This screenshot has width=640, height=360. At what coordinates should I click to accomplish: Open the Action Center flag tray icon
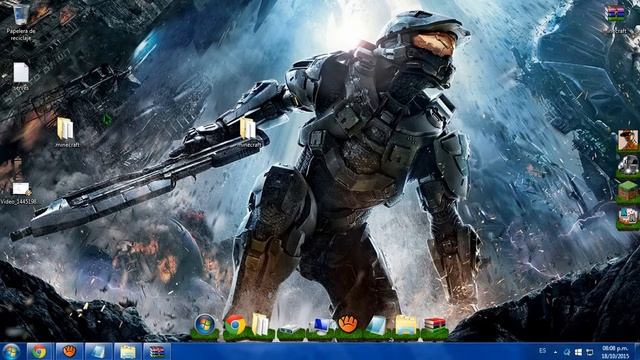coord(590,352)
